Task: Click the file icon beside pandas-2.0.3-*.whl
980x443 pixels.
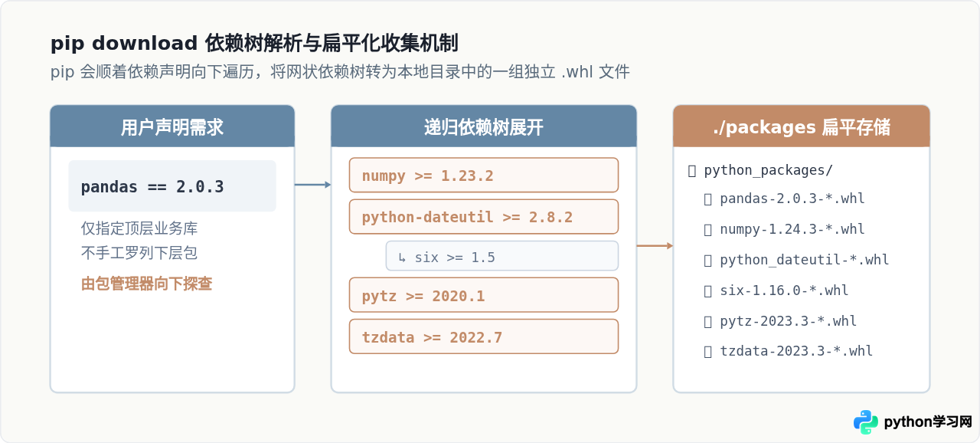Action: click(x=708, y=199)
